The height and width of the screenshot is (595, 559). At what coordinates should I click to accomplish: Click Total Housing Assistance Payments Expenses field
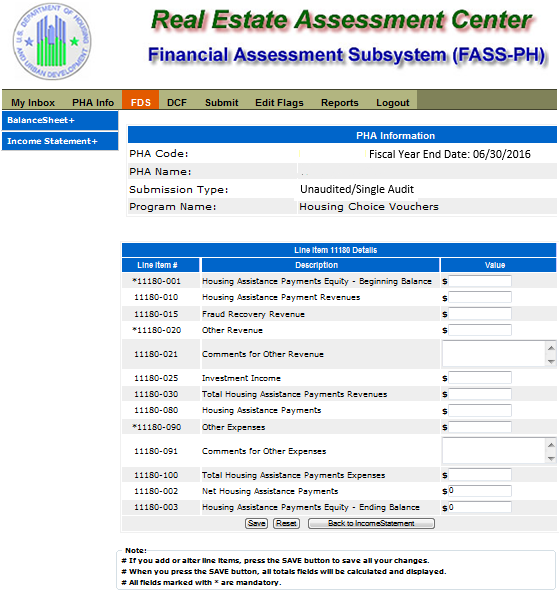(480, 475)
